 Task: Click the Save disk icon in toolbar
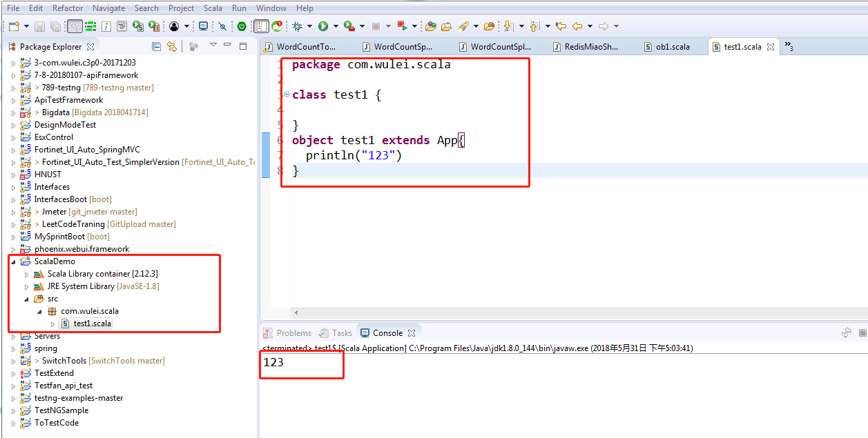[39, 26]
